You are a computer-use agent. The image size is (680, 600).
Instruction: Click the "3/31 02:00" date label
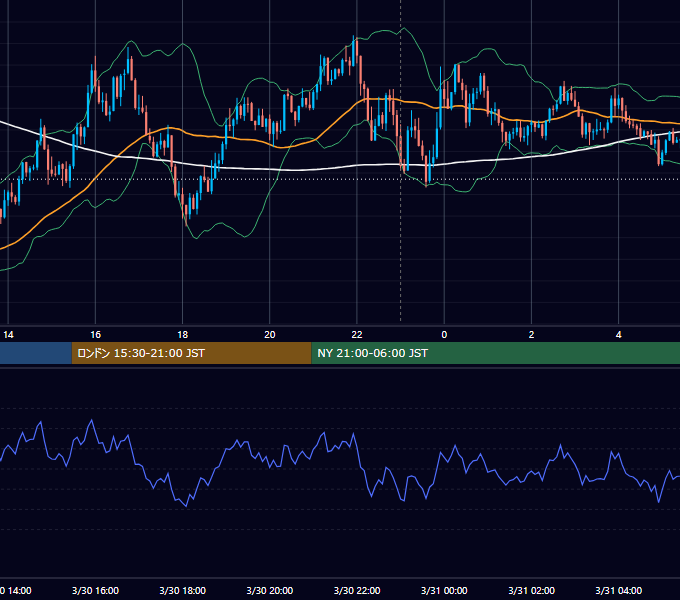[x=531, y=591]
